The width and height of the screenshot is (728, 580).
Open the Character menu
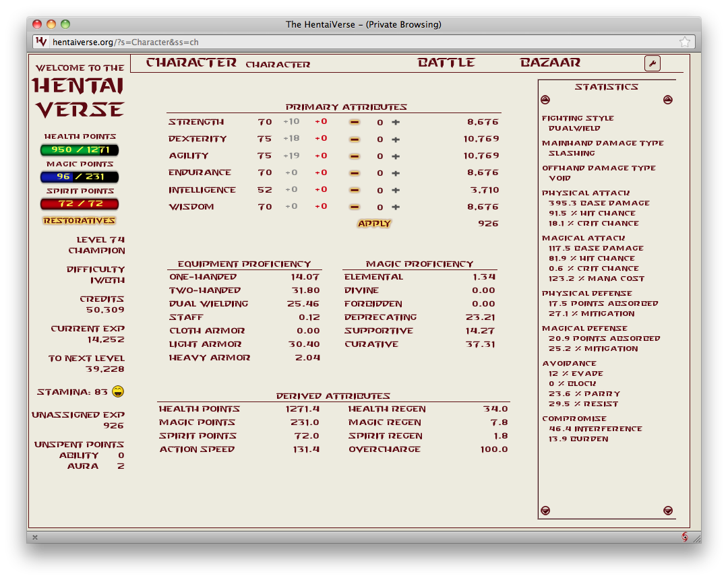191,63
